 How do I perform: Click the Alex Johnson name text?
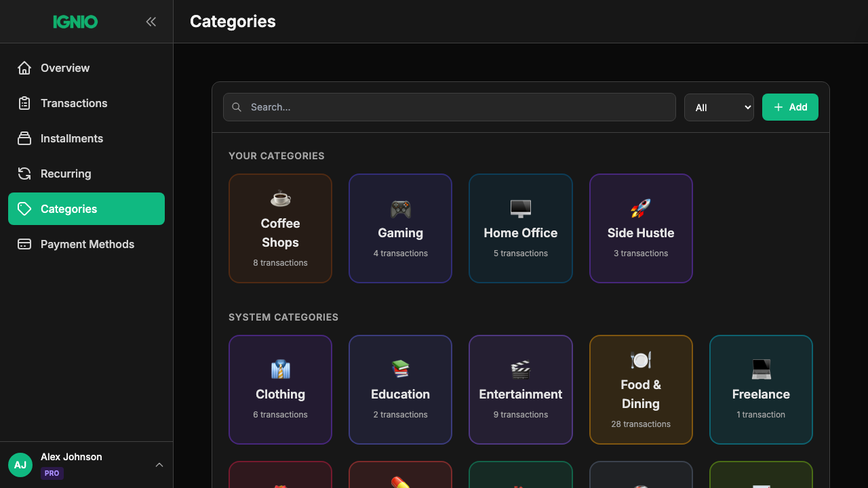coord(71,457)
